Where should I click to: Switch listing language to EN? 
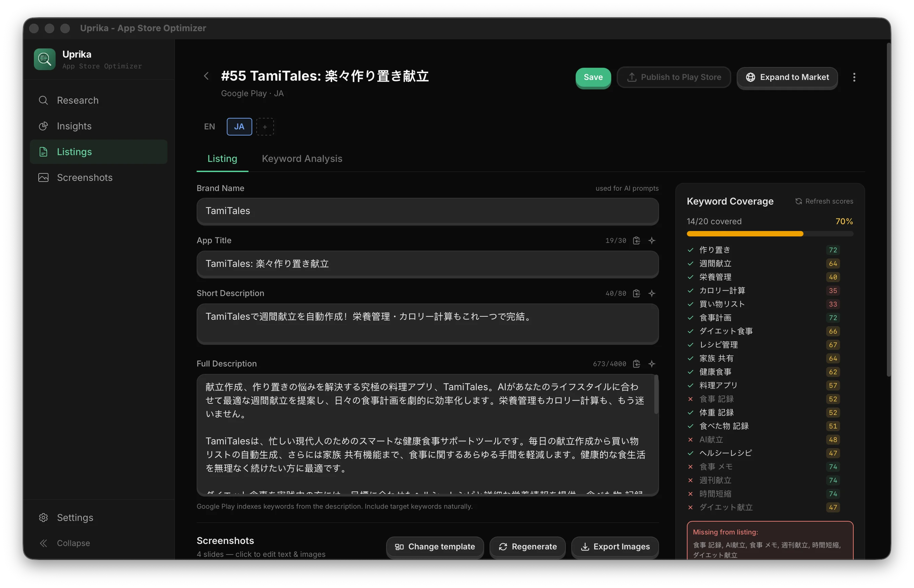(210, 127)
